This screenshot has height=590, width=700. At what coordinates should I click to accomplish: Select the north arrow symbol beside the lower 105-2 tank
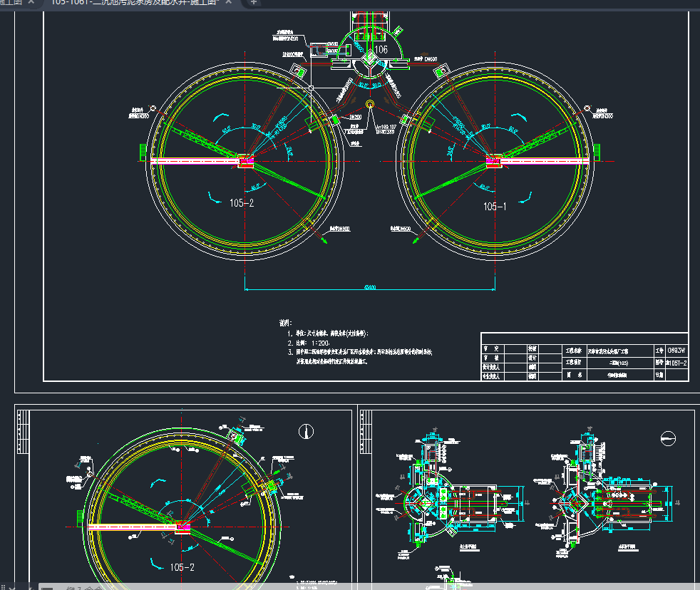point(306,431)
